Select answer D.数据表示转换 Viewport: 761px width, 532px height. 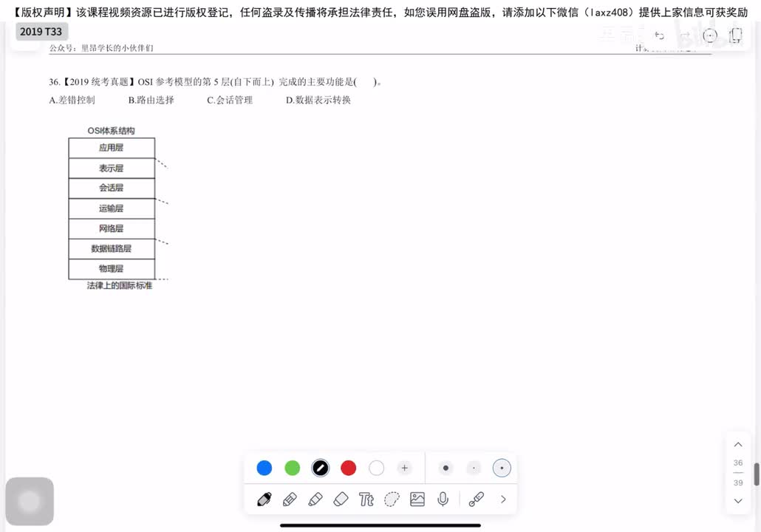(x=318, y=100)
